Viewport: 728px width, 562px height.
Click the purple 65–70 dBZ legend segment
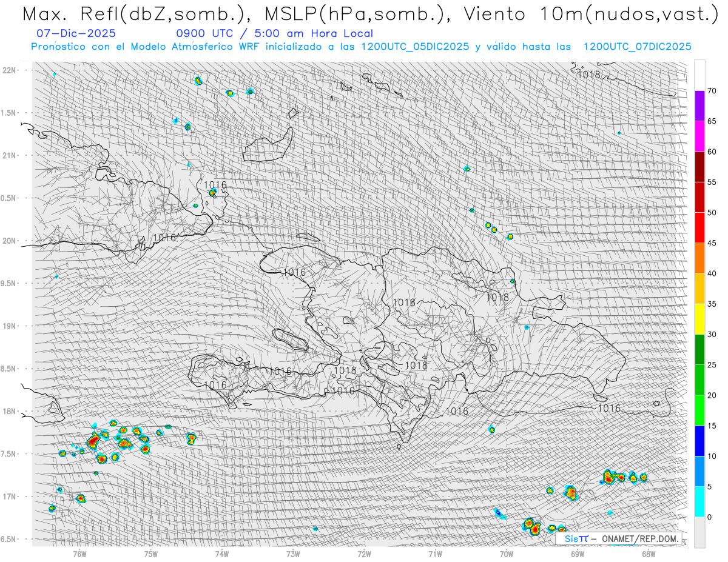coord(699,106)
